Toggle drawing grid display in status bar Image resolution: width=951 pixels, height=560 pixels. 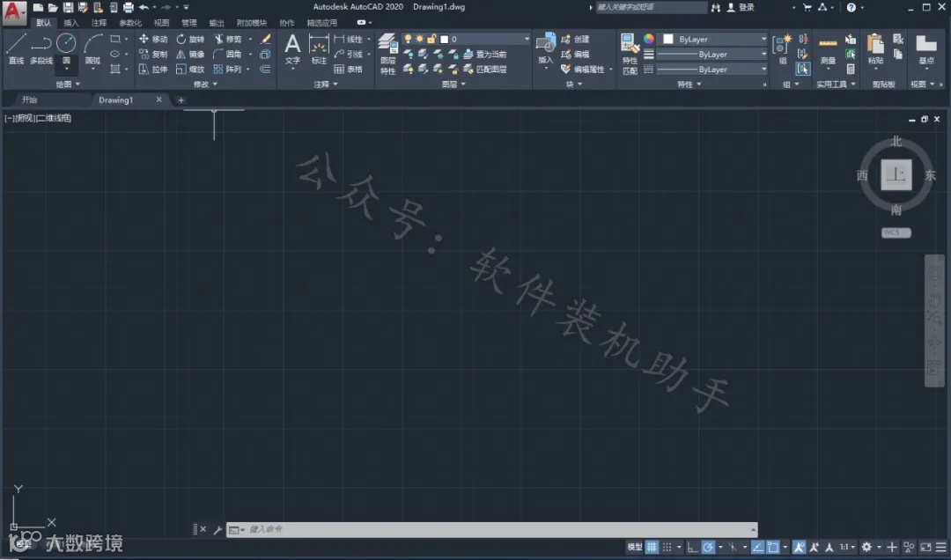(x=652, y=547)
